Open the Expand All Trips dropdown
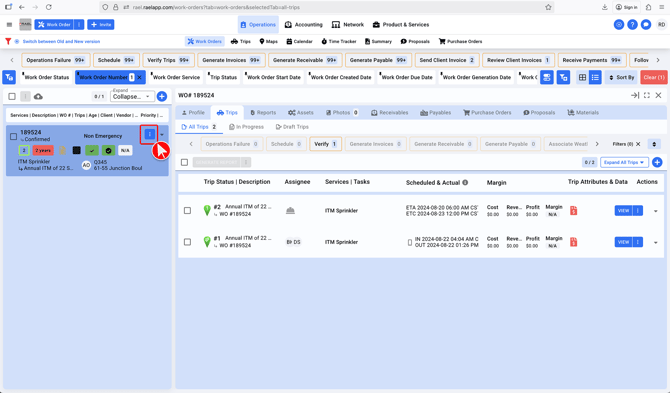 click(x=624, y=162)
